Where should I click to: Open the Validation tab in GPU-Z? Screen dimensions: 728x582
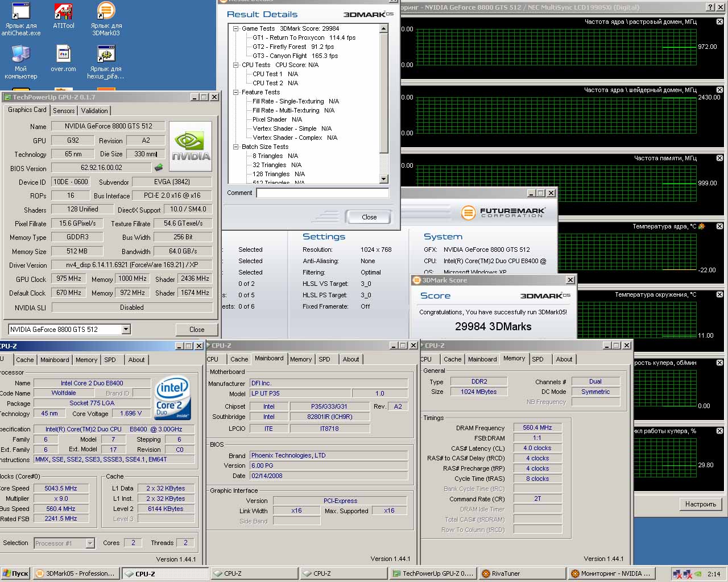(x=94, y=111)
